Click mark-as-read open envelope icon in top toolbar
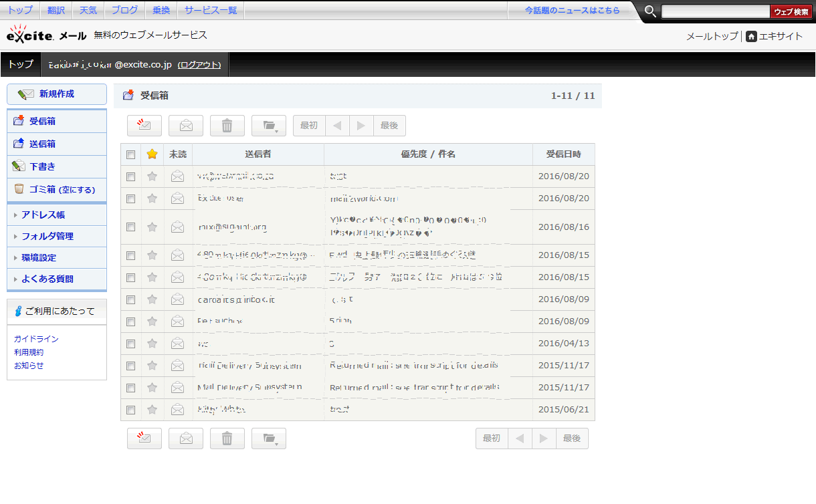 [x=186, y=126]
